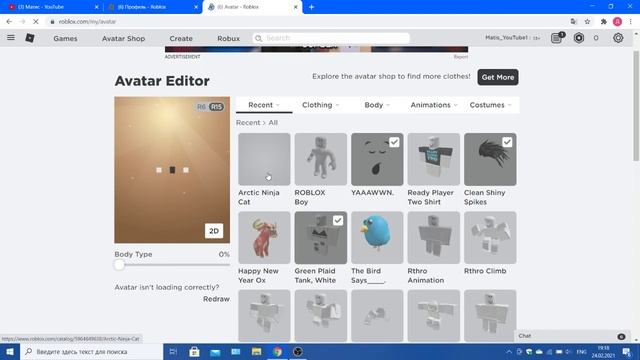Screen dimensions: 640x360
Task: Reload or stop loading the page
Action: pos(36,22)
